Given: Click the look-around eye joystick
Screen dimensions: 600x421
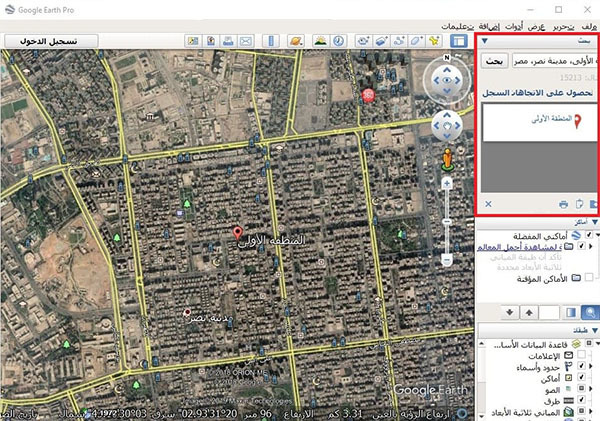Looking at the screenshot, I should coord(447,80).
